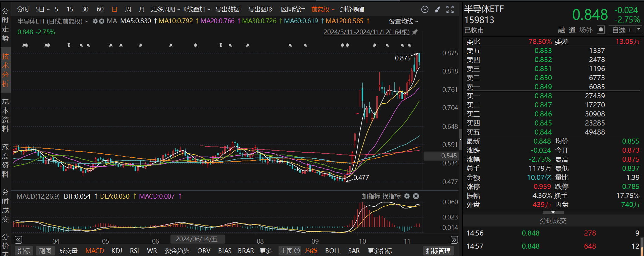Screen dimensions: 644x256
Task: Expand the 更多周期 period dropdown
Action: [x=165, y=9]
